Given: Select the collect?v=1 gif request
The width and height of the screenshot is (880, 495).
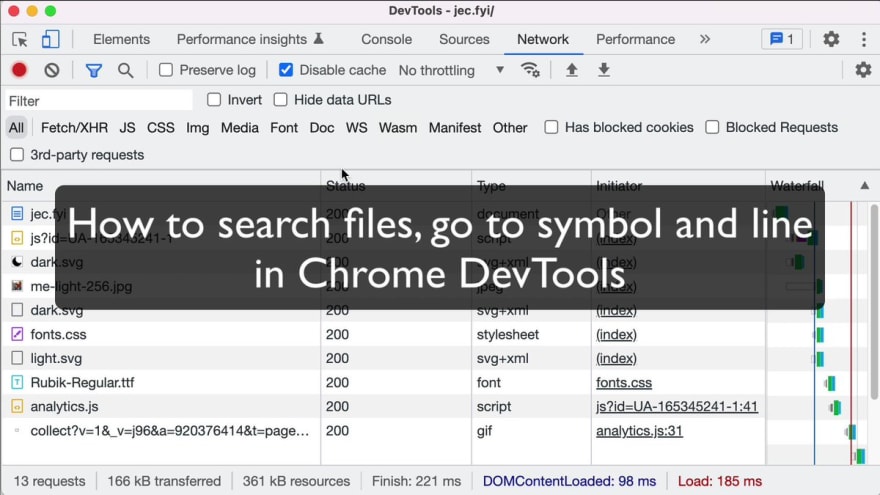Looking at the screenshot, I should 383,431.
